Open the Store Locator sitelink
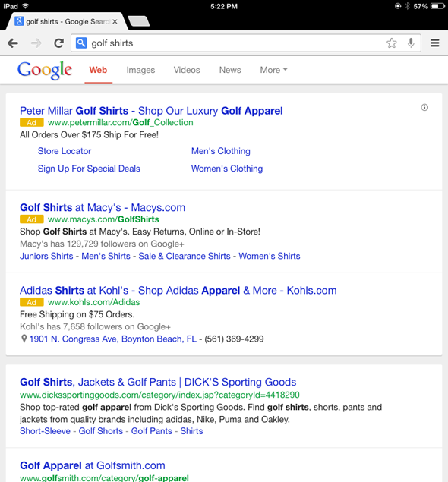This screenshot has width=448, height=482. point(65,151)
